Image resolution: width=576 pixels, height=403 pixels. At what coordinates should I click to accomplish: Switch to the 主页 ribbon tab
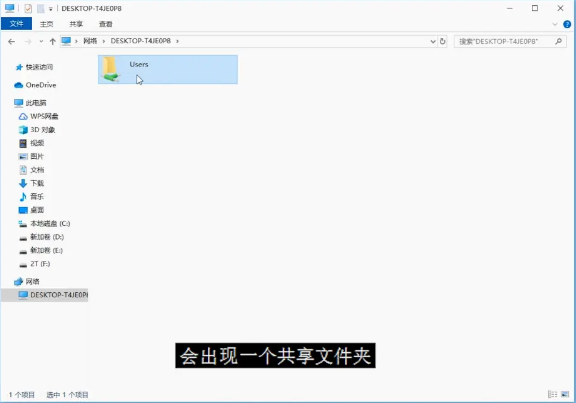click(46, 24)
